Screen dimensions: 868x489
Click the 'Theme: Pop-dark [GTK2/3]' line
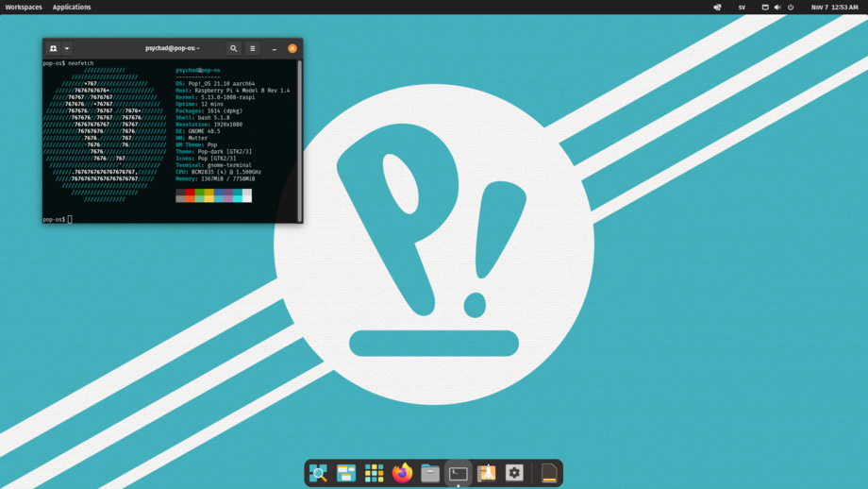click(x=213, y=151)
